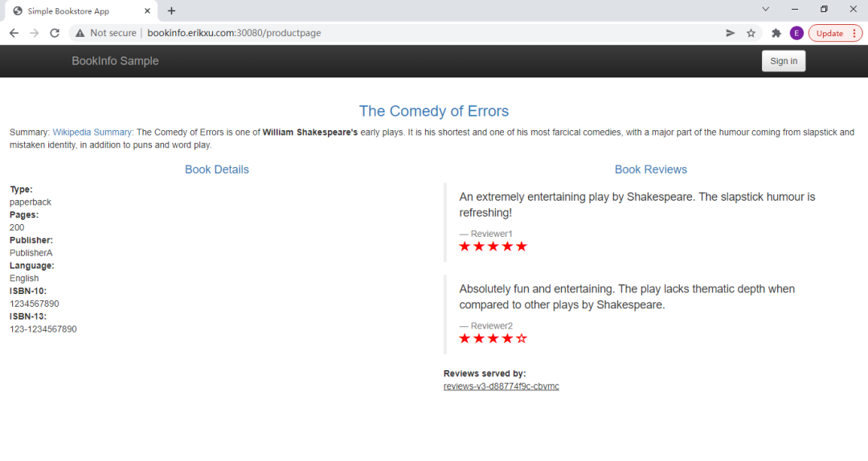Click the BookInfo Sample navbar brand

(115, 61)
